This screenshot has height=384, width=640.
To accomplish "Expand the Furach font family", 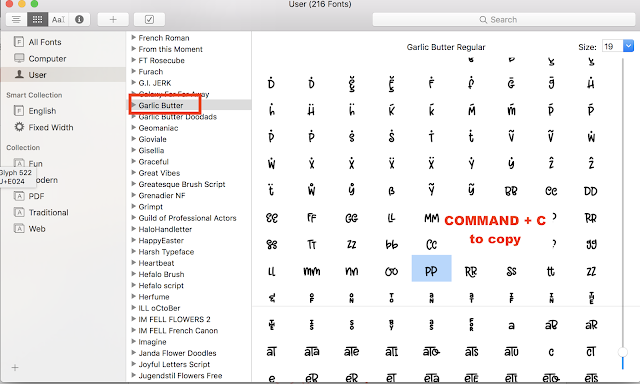I will 133,71.
